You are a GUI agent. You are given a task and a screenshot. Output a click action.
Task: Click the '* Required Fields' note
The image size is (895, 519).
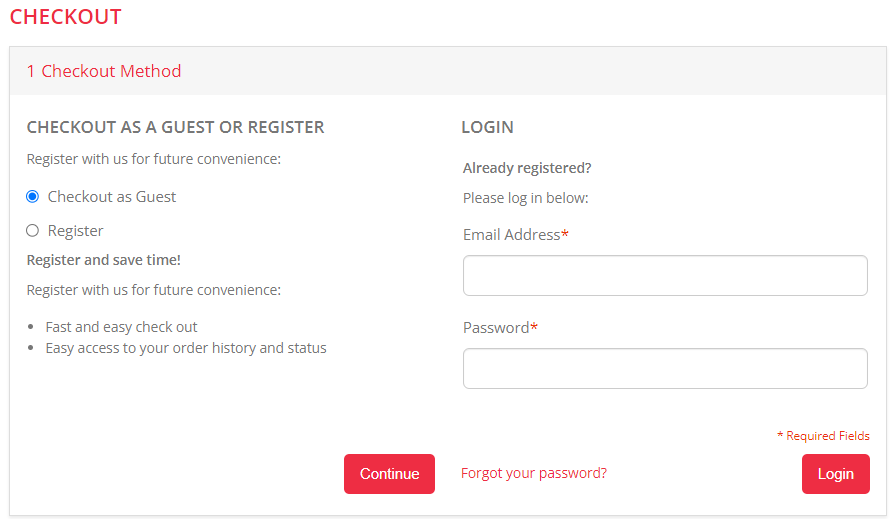[823, 436]
